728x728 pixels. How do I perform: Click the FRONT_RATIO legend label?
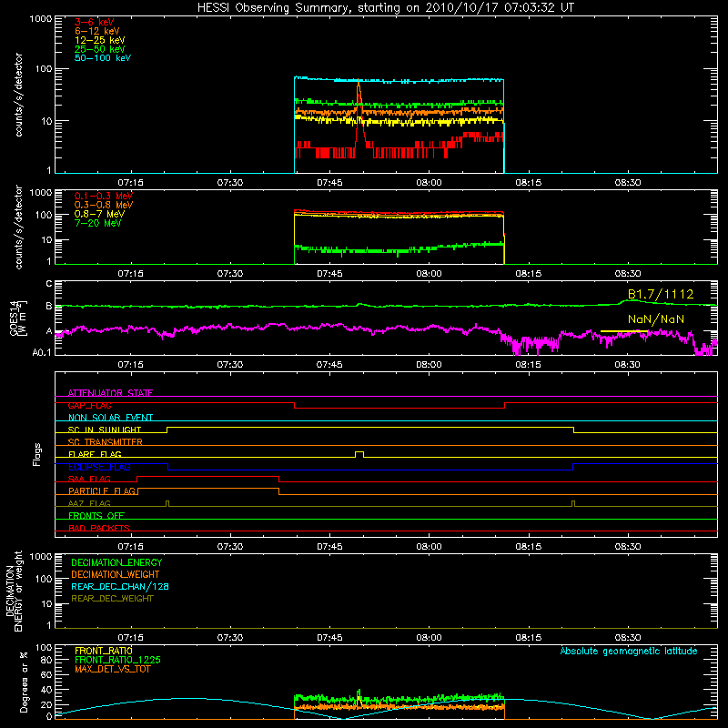tap(104, 651)
